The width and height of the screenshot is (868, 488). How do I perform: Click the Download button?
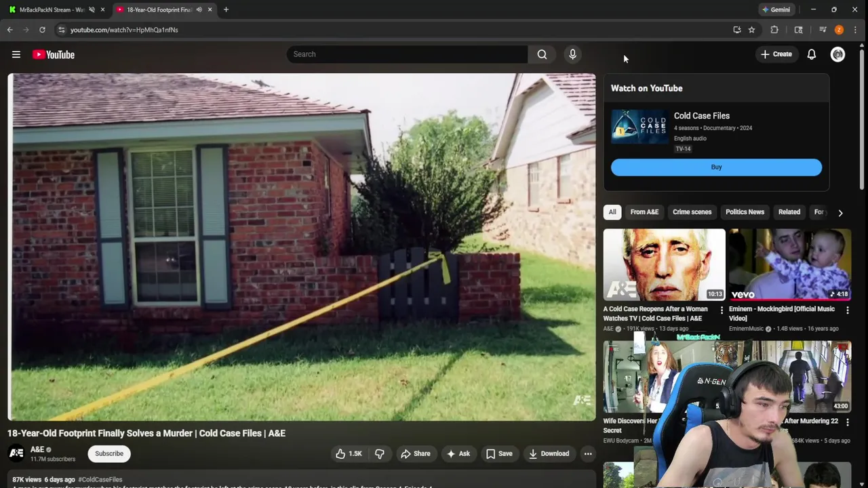549,453
